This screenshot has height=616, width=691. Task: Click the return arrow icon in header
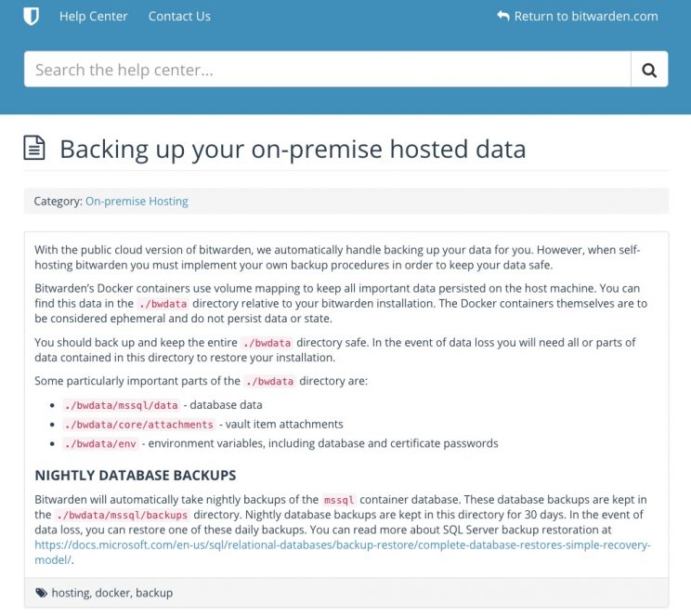(x=503, y=16)
